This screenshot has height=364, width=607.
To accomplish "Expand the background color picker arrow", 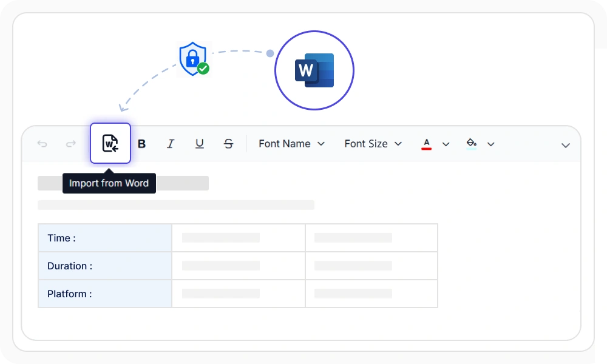I will tap(491, 144).
